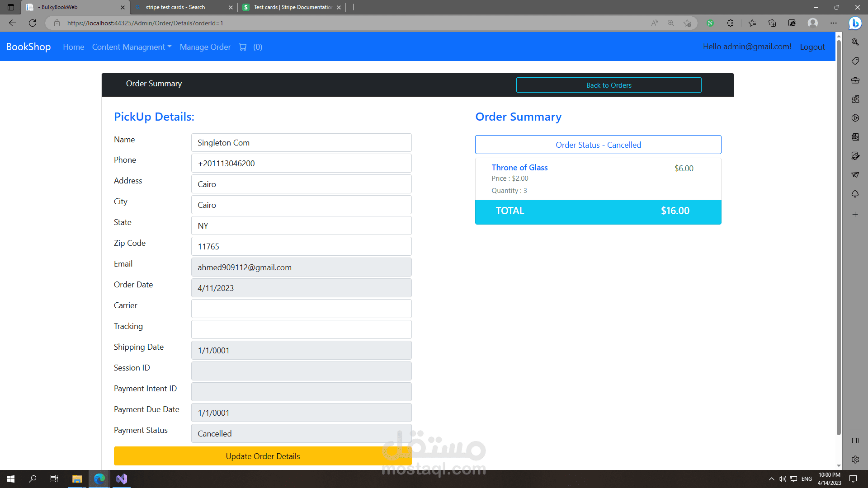Viewport: 868px width, 488px height.
Task: Refresh the page with reload icon
Action: pos(33,23)
